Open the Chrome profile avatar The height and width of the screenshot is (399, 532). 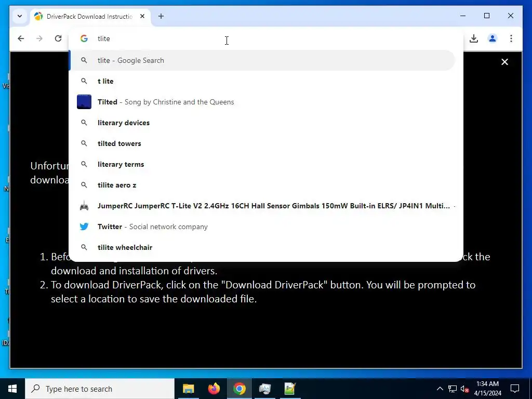[493, 38]
